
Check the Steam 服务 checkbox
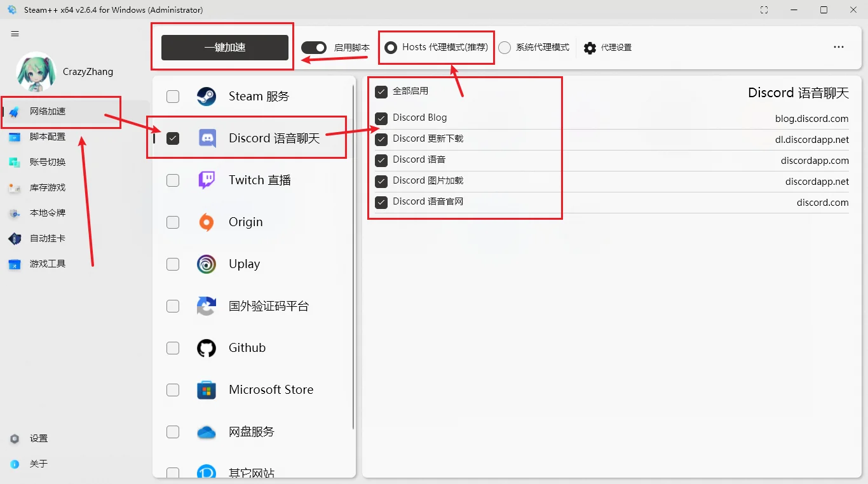click(173, 97)
